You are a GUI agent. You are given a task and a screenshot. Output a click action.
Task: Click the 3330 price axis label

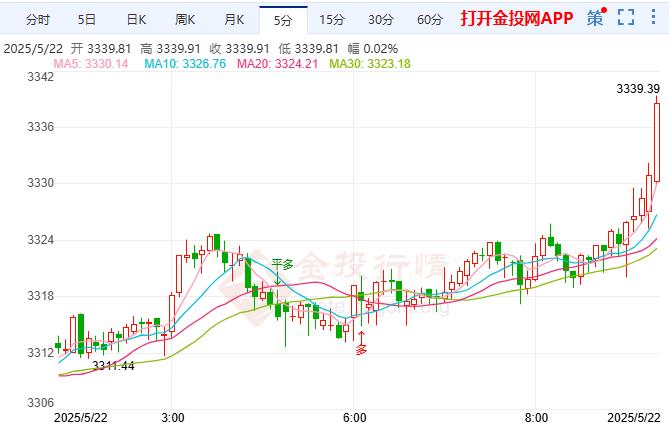(41, 183)
